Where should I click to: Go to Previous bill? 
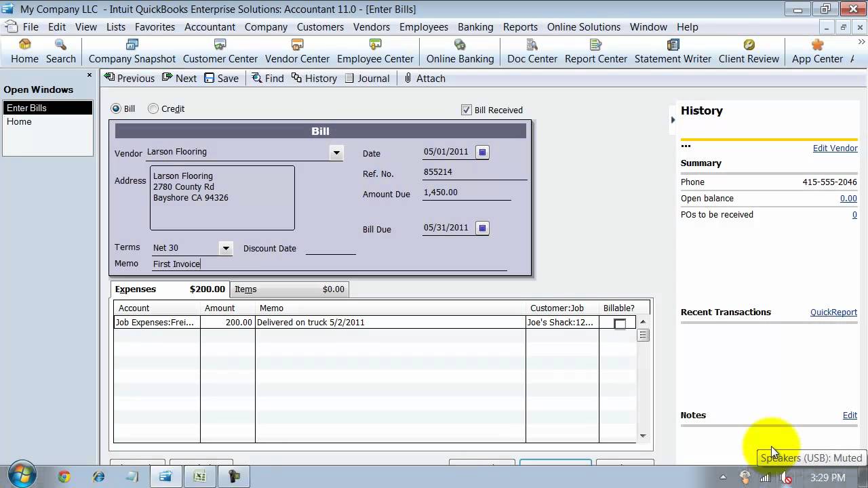tap(130, 79)
